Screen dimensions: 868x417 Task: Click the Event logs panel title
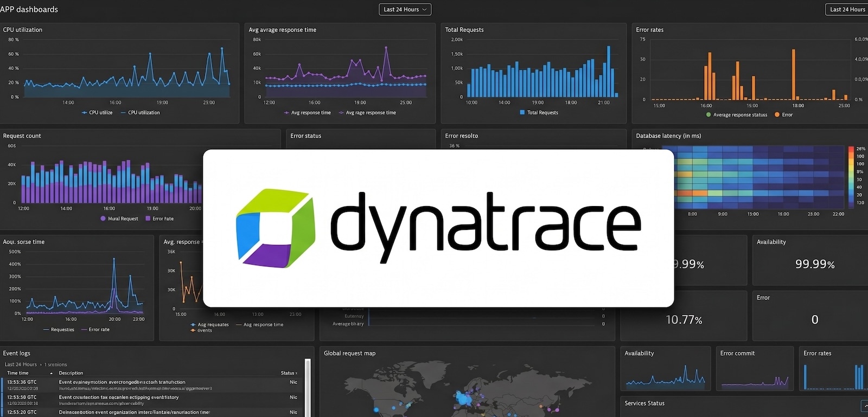(17, 353)
